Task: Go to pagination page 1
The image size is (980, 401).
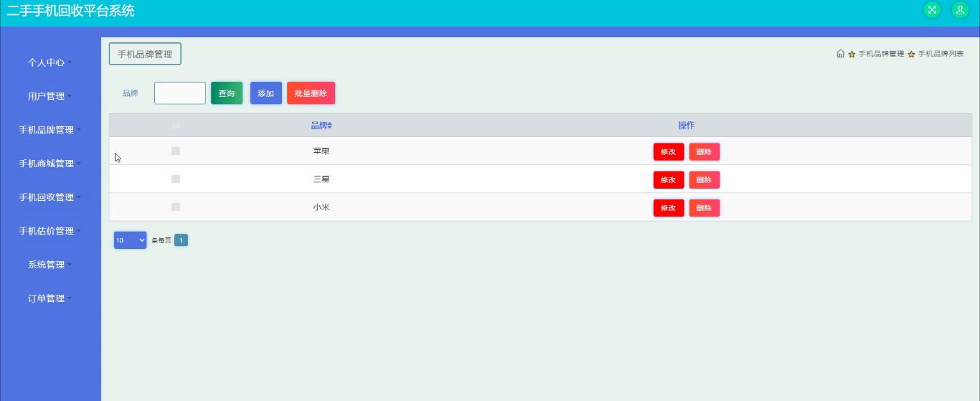Action: tap(182, 240)
